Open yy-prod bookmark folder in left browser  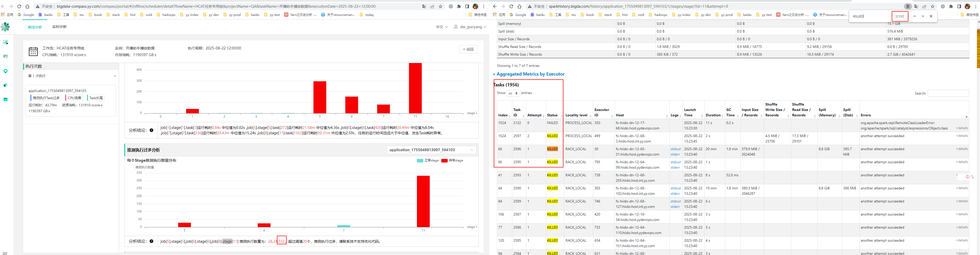pos(232,15)
